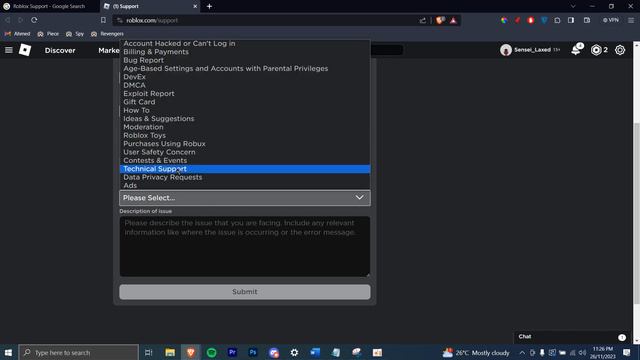Reload the page with refresh icon

34,20
